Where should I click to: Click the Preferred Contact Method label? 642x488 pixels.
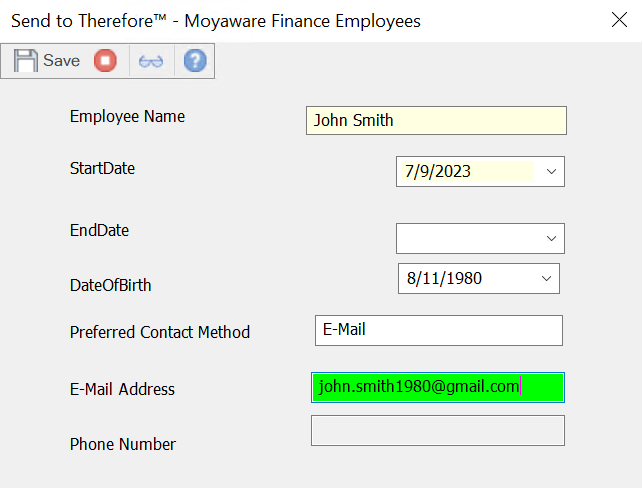click(160, 332)
